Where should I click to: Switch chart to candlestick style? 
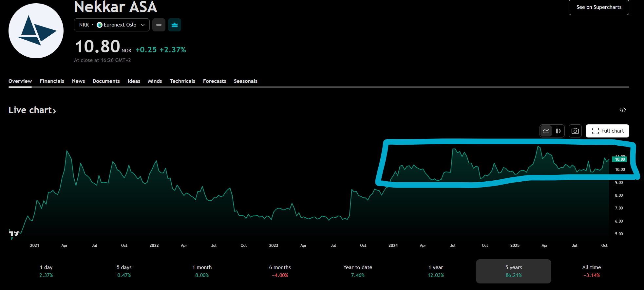point(558,131)
